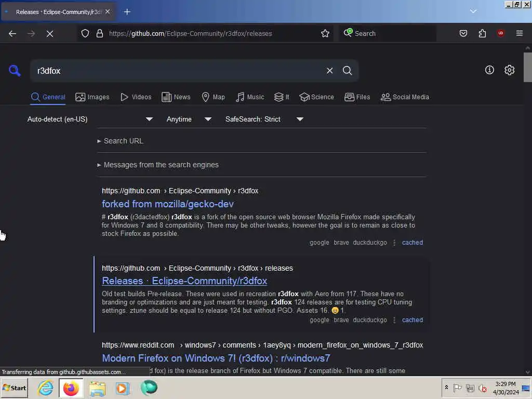This screenshot has width=532, height=399.
Task: Click the SearXNG magnifier logo
Action: pos(14,71)
